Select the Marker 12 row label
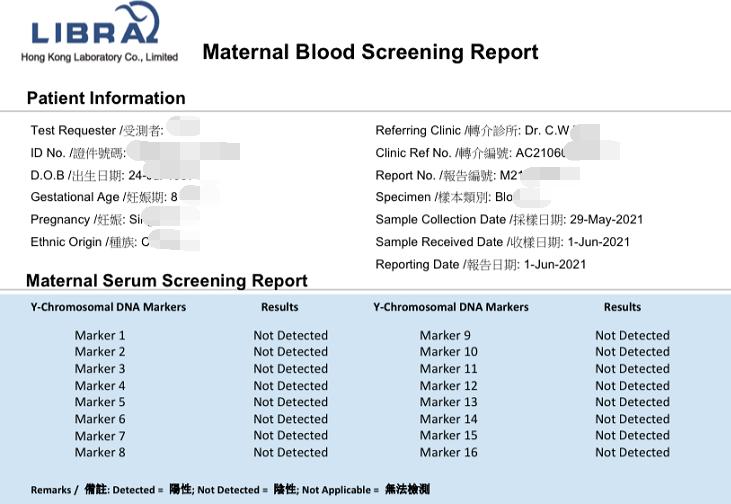This screenshot has width=731, height=504. click(x=448, y=386)
